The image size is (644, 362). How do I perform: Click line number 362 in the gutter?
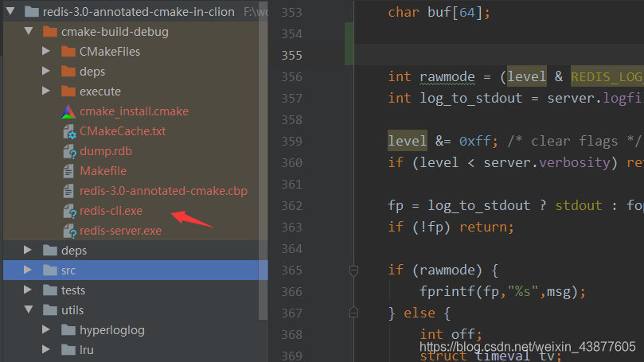click(x=291, y=205)
